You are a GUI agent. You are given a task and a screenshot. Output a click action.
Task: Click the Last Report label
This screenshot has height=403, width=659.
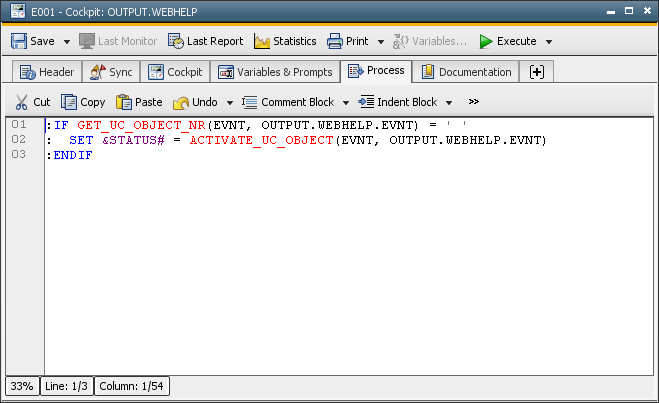pos(215,41)
